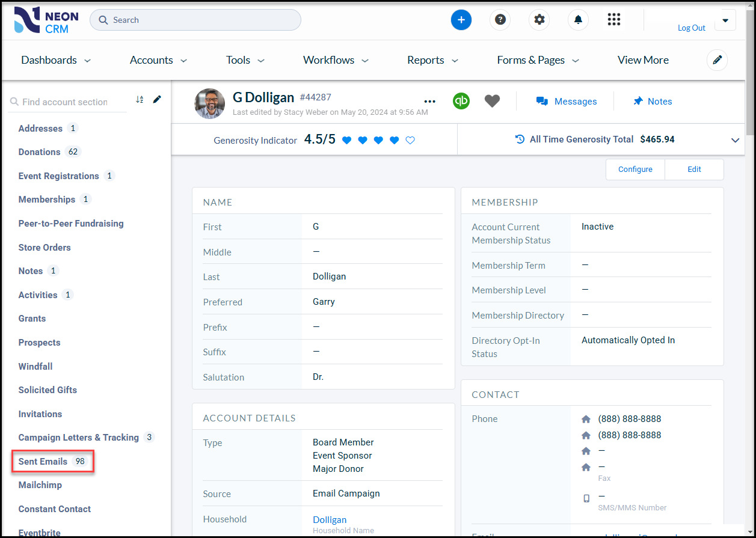Open the Solicited Gifts section

tap(48, 390)
